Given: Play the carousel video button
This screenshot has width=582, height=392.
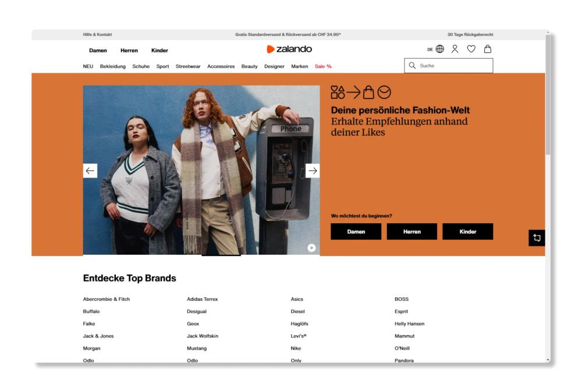Looking at the screenshot, I should [311, 248].
